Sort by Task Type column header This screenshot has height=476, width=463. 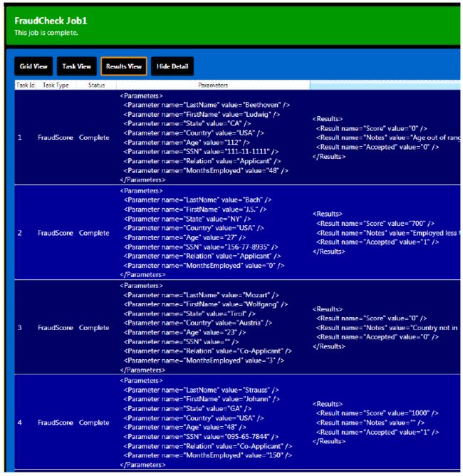[x=56, y=86]
